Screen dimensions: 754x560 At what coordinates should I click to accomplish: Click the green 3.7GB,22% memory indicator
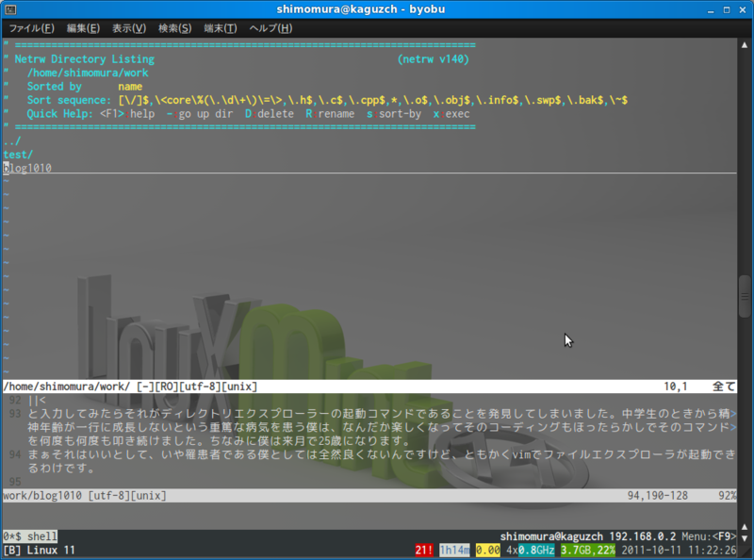[x=587, y=550]
